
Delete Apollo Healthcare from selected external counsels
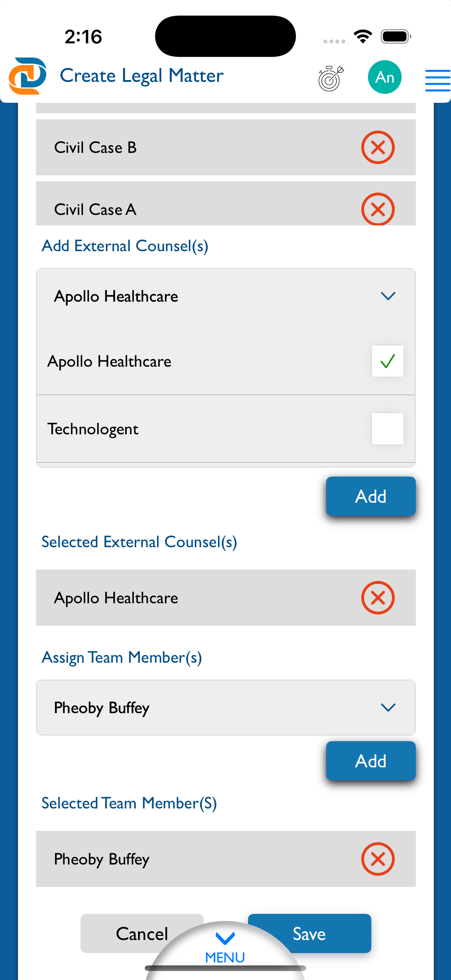click(x=378, y=598)
